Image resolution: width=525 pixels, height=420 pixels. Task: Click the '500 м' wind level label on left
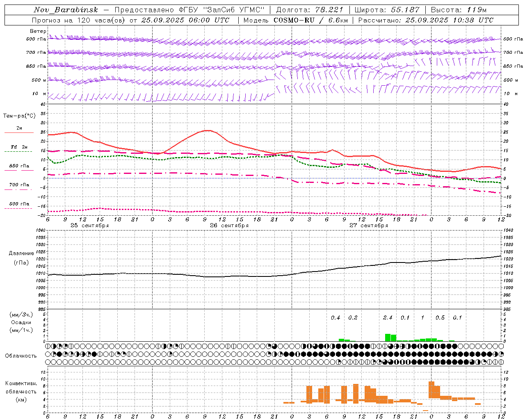[39, 80]
